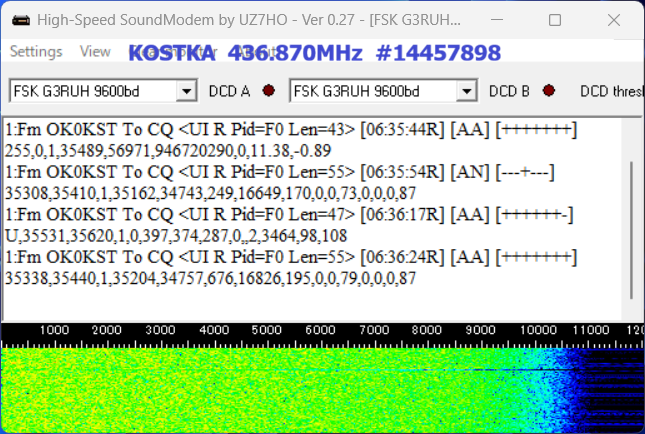Screen dimensions: 645x434
Task: Click the DCD A red indicator
Action: 269,90
